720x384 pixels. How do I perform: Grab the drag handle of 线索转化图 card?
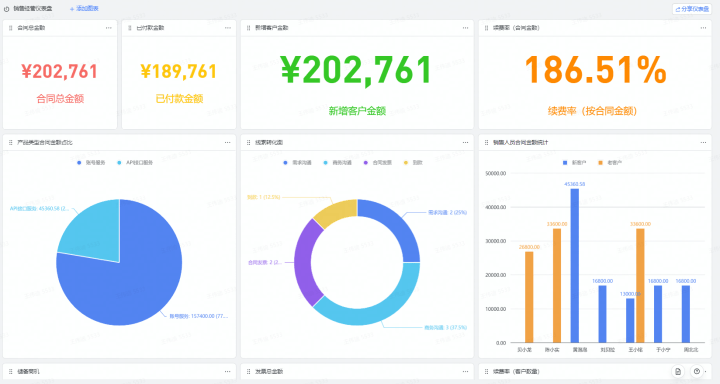(248, 143)
